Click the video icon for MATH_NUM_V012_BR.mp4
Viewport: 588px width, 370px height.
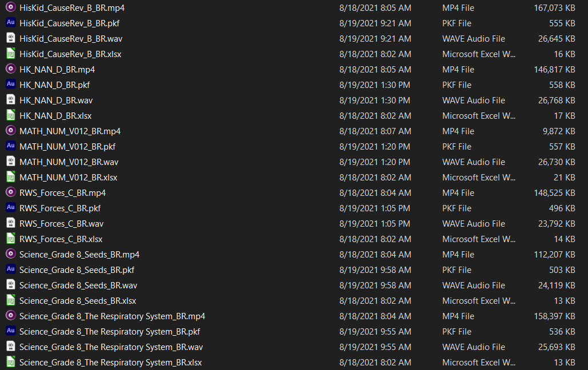pos(10,131)
